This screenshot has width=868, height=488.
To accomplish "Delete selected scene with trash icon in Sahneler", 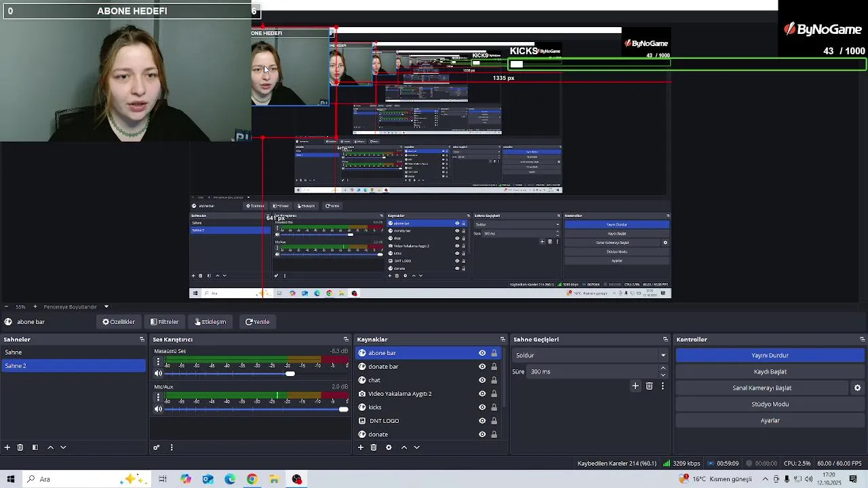I will click(x=20, y=447).
